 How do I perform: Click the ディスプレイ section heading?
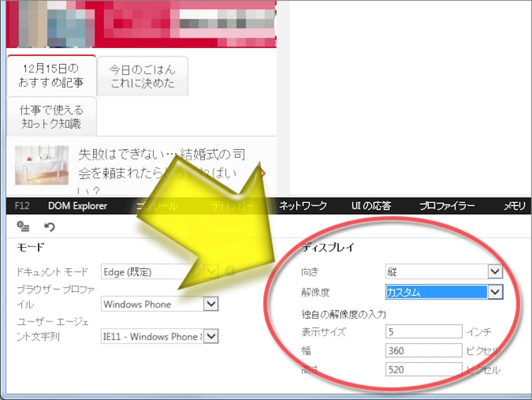click(x=328, y=247)
